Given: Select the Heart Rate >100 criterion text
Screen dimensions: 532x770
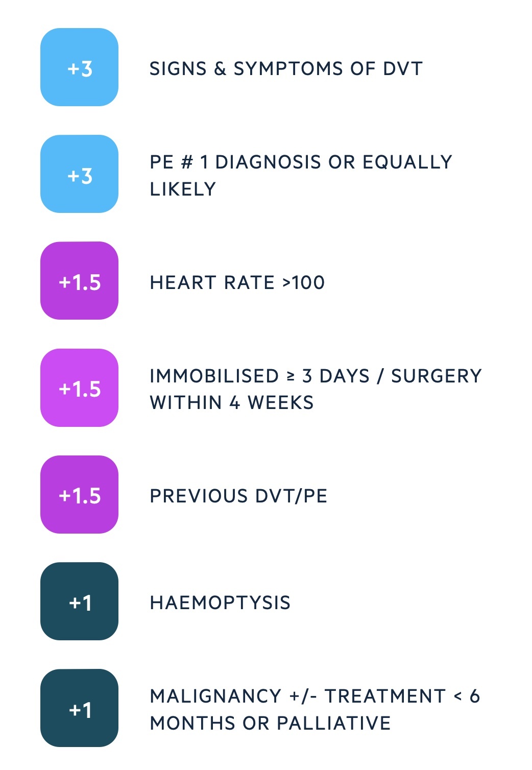Looking at the screenshot, I should tap(237, 282).
